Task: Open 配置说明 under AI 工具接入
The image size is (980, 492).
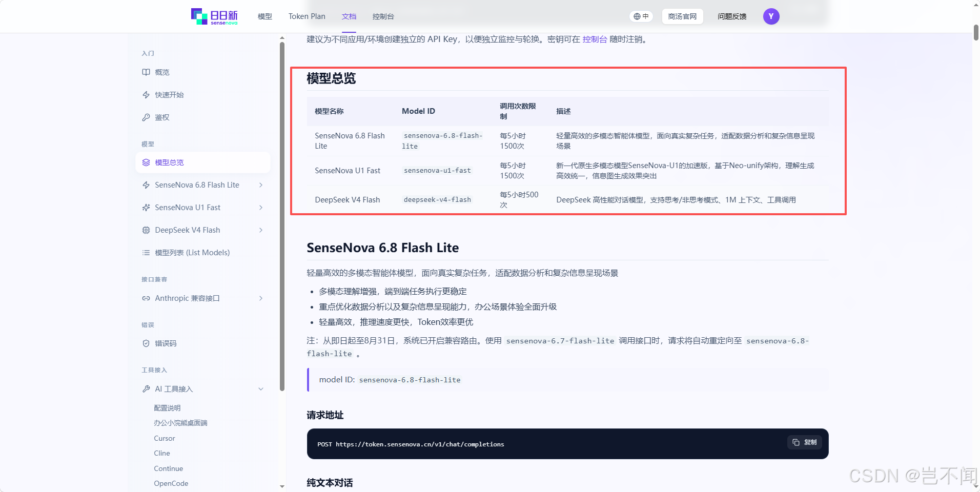Action: pos(167,408)
